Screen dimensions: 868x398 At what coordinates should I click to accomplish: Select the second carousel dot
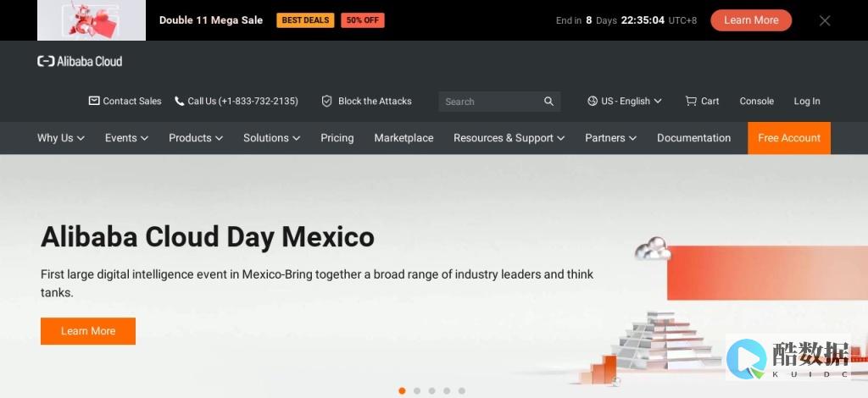(417, 391)
